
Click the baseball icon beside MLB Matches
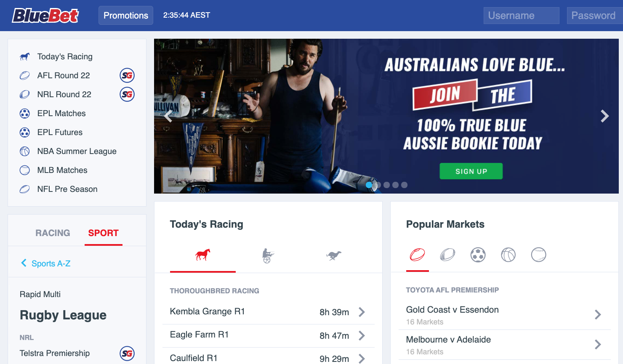pos(25,170)
